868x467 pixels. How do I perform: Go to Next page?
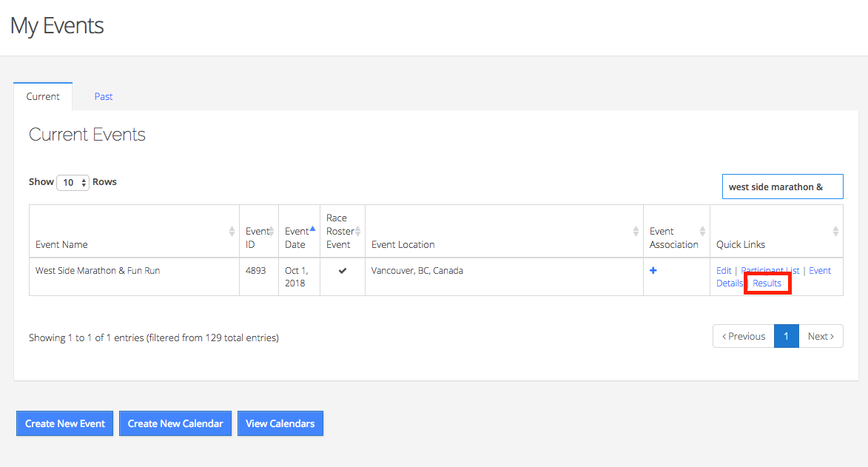tap(821, 336)
